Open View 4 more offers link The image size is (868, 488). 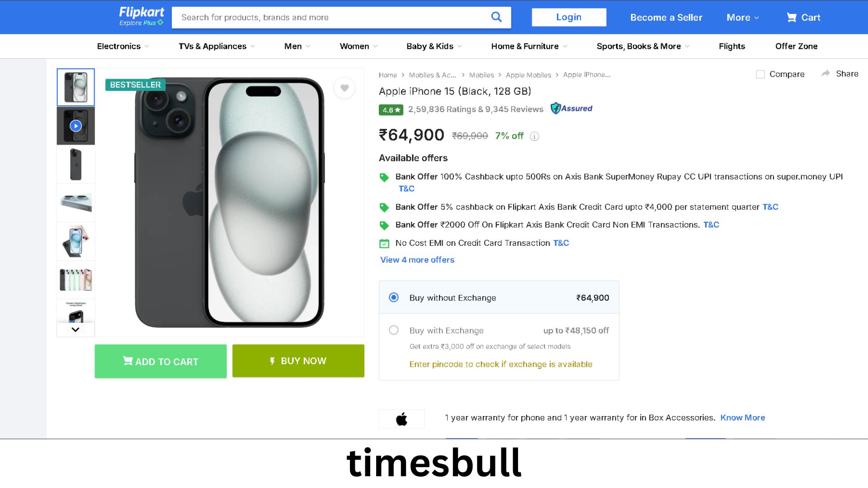pos(417,260)
